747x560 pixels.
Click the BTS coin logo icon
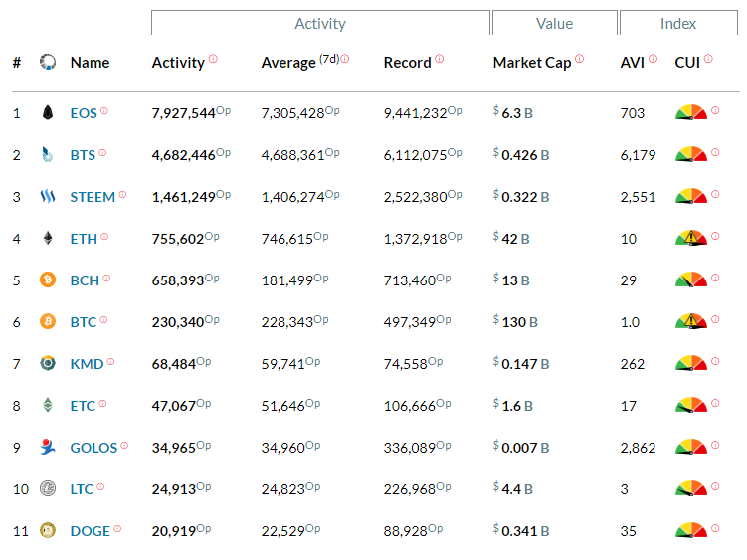(x=47, y=154)
